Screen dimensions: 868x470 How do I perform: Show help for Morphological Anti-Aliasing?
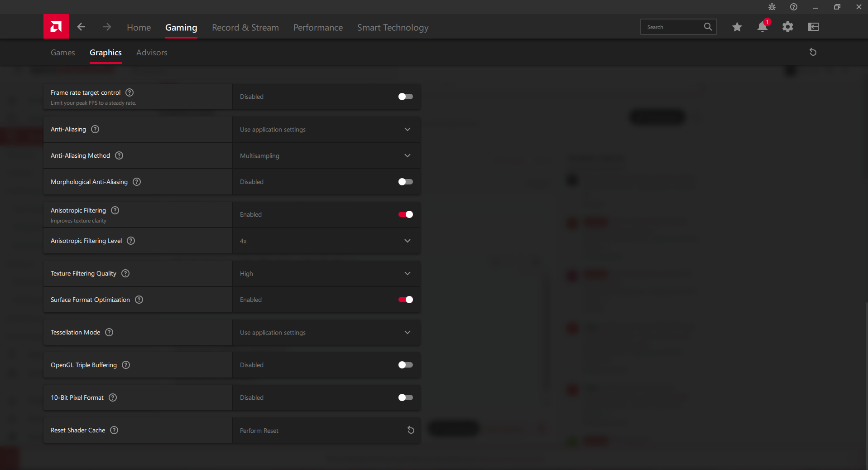(137, 182)
